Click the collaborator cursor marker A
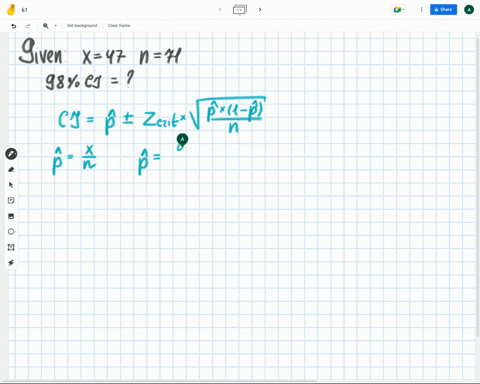Screen dimensions: 480x384 [x=182, y=139]
